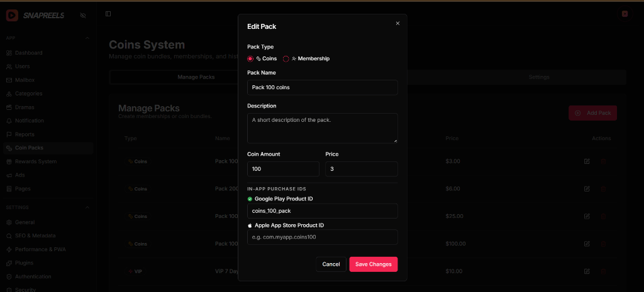The width and height of the screenshot is (644, 292).
Task: Click the Performance & PWA lightning icon
Action: [9, 249]
